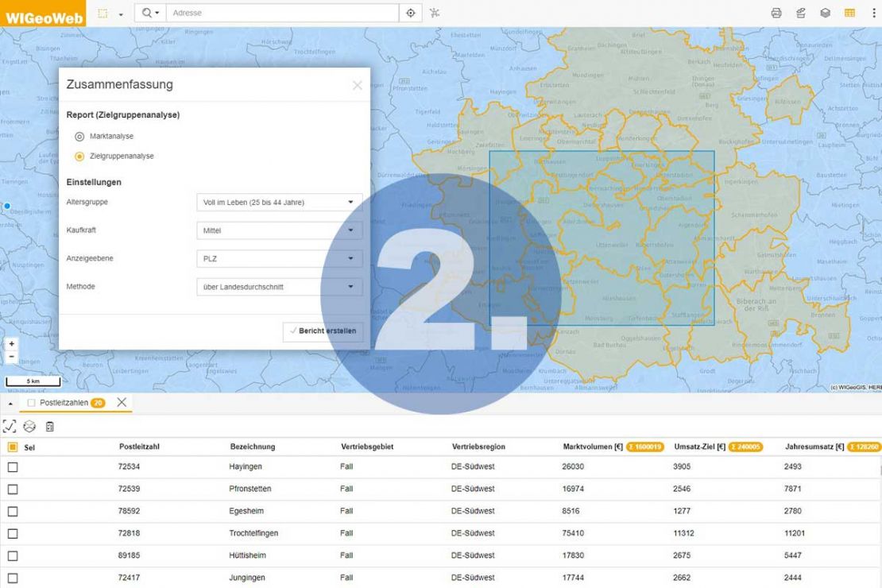Click the WIGeoWeb logo
Screen dimensions: 882x588
[x=43, y=14]
